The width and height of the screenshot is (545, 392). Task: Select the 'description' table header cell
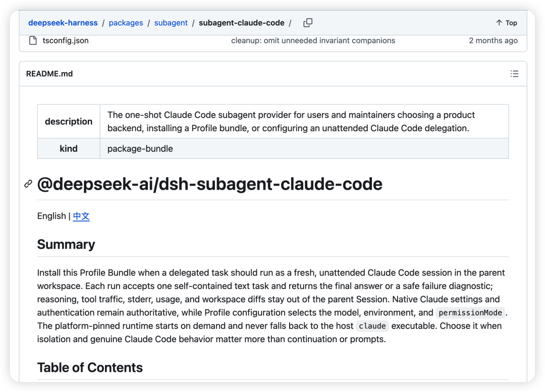[69, 121]
